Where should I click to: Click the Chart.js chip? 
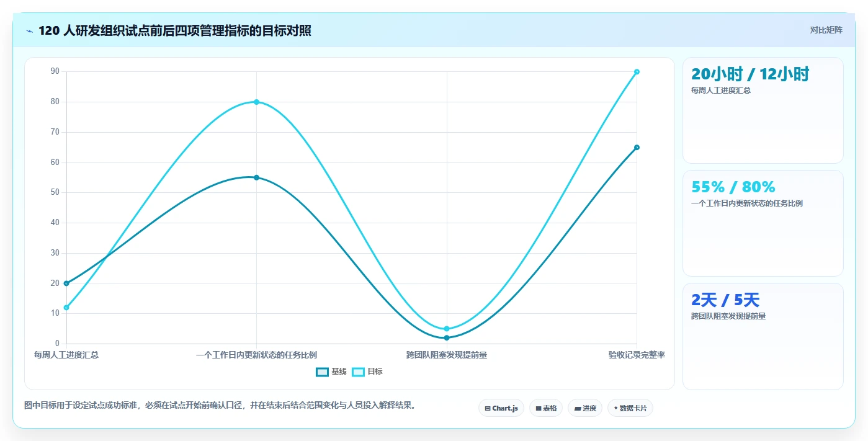coord(501,408)
